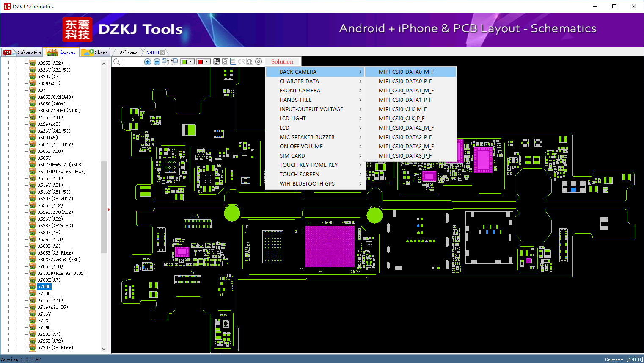Screen dimensions: 644x363
Task: Open the green color picker dropdown
Action: coord(191,62)
